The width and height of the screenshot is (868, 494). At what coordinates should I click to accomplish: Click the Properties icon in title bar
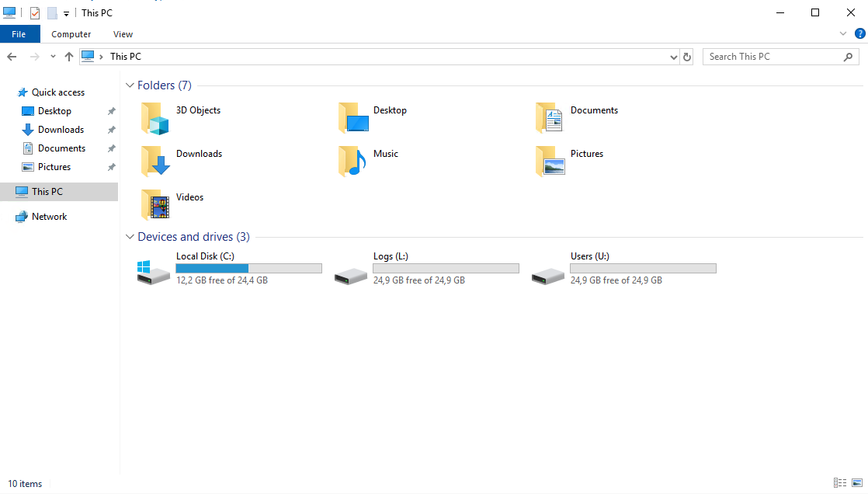click(x=35, y=12)
